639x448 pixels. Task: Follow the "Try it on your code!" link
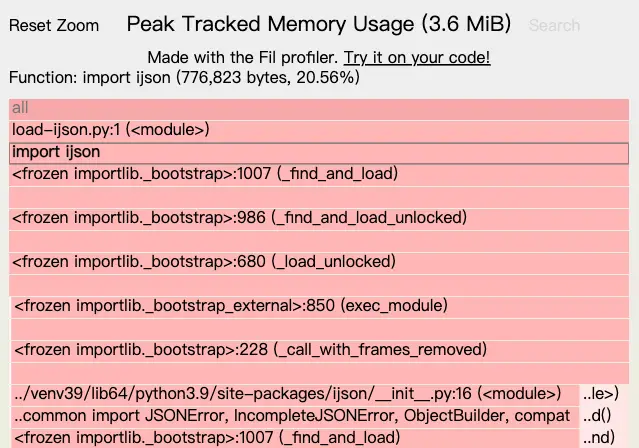tap(417, 57)
